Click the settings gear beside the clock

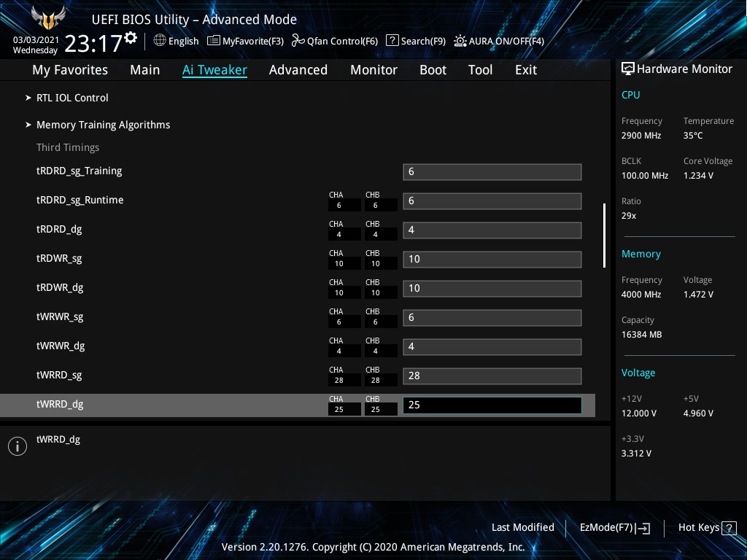tap(131, 38)
